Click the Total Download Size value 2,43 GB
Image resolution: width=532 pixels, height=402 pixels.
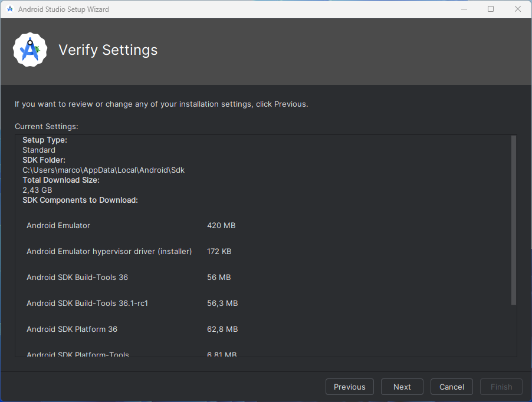pyautogui.click(x=37, y=190)
